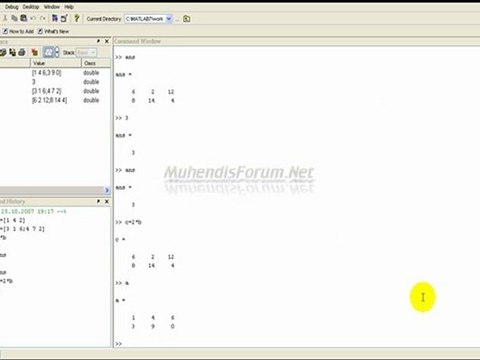The width and height of the screenshot is (480, 360).
Task: Open the Stack dropdown in Workspace
Action: point(86,53)
